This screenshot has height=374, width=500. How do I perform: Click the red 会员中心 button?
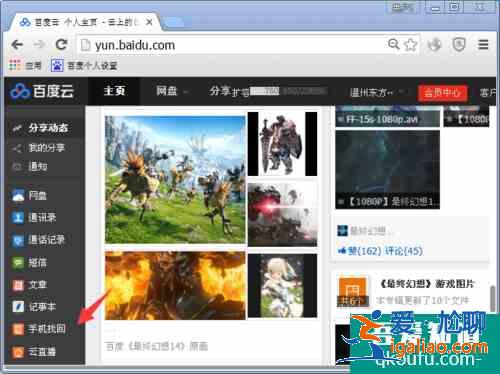(x=442, y=93)
